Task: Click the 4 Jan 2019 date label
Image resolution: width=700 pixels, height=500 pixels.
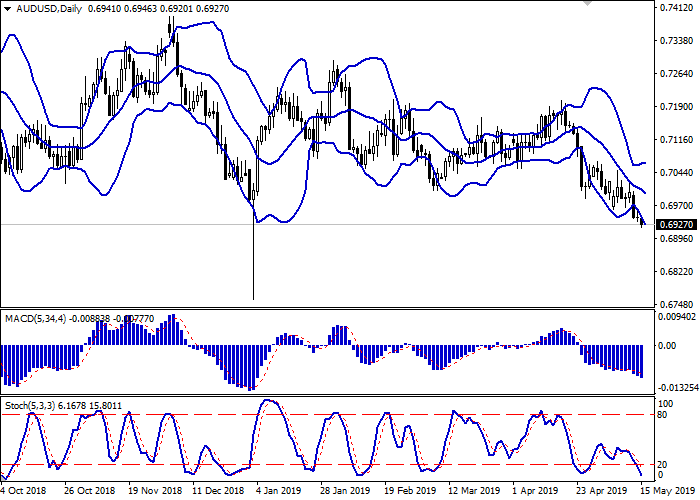Action: click(280, 490)
